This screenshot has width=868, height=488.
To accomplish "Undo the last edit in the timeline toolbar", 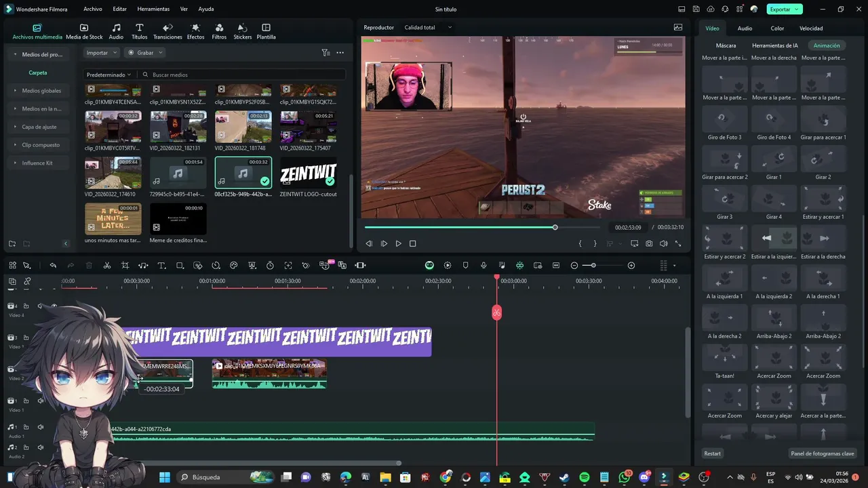I will click(53, 266).
